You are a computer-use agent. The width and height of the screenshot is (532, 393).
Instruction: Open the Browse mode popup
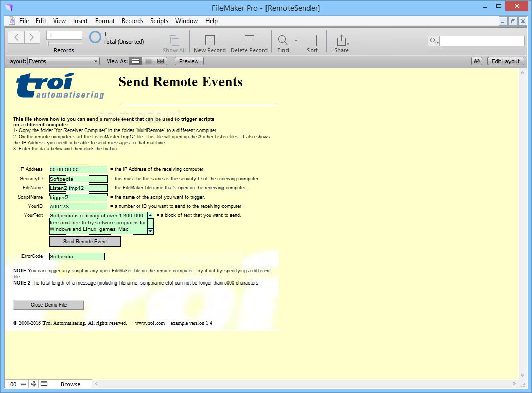[x=71, y=384]
